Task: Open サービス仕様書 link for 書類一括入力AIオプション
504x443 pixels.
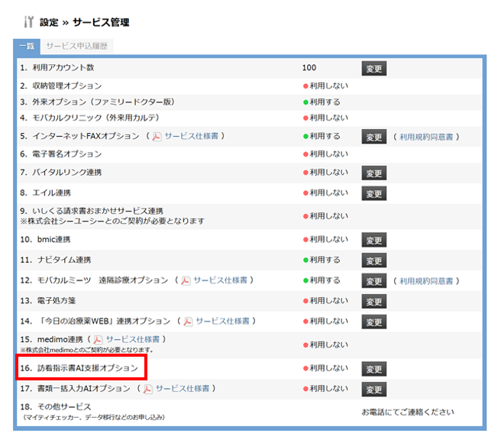Action: pyautogui.click(x=183, y=389)
